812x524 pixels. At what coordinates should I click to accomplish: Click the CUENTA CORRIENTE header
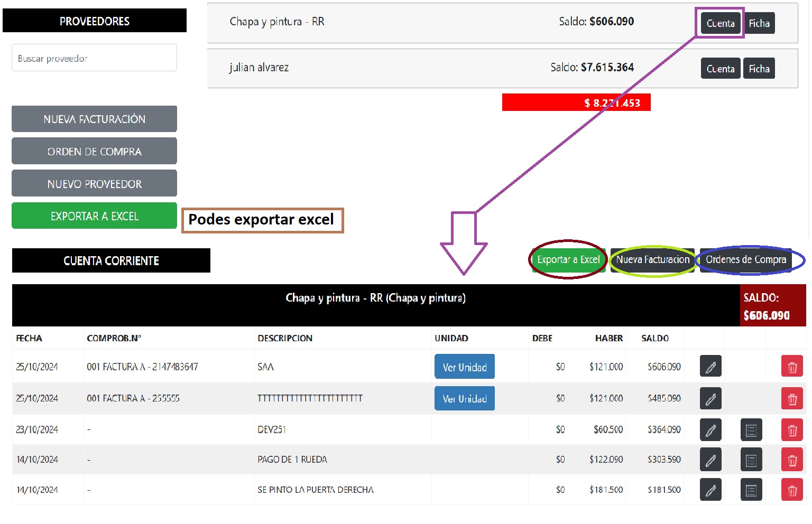coord(111,260)
